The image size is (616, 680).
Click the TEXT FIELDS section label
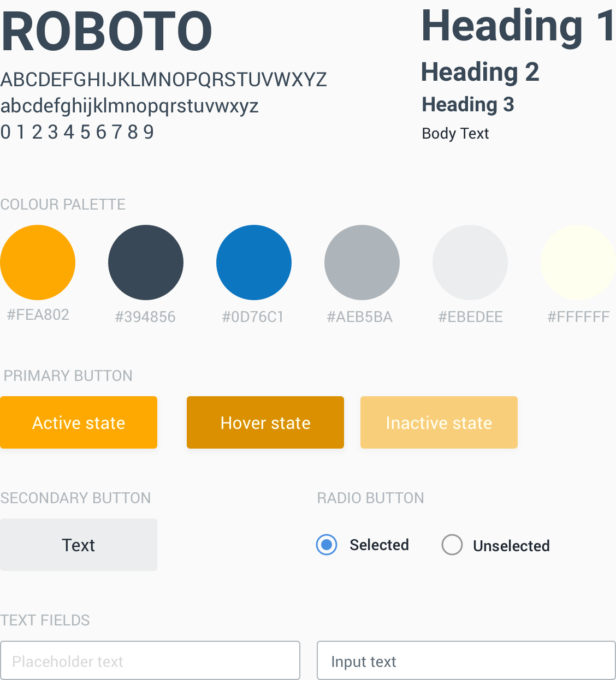(x=45, y=621)
